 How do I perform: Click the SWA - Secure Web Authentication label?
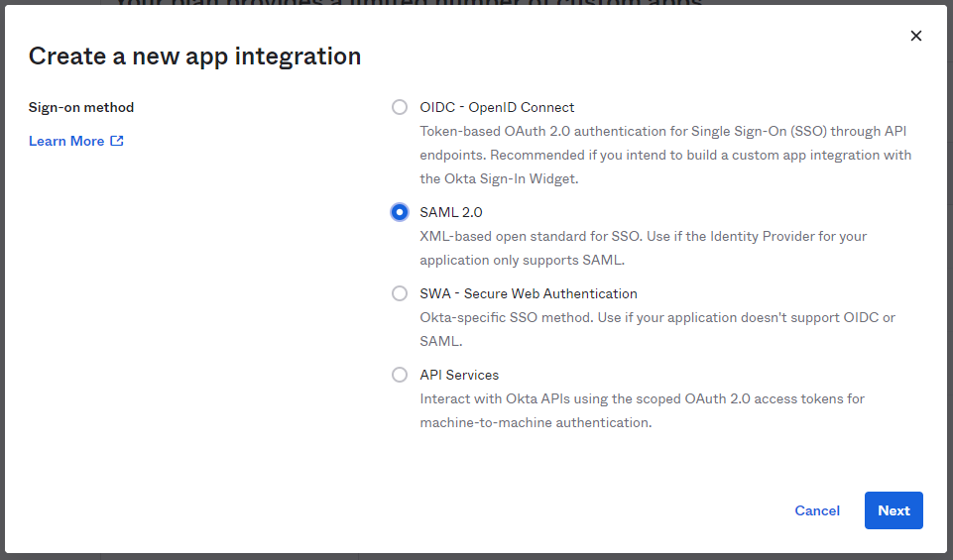tap(529, 294)
